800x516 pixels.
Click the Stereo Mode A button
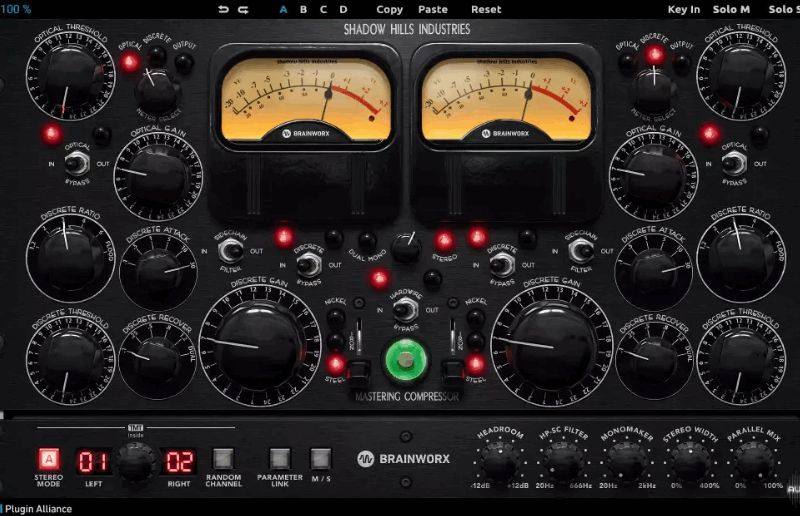click(x=49, y=458)
